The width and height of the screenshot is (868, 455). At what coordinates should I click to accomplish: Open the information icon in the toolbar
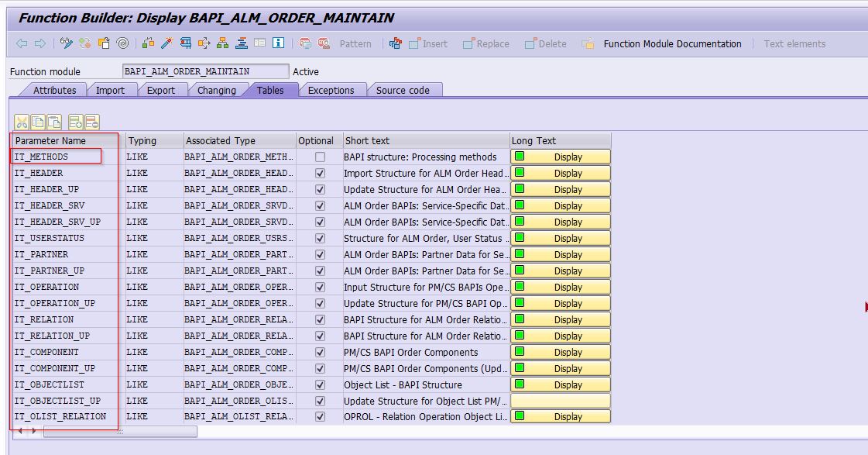279,45
